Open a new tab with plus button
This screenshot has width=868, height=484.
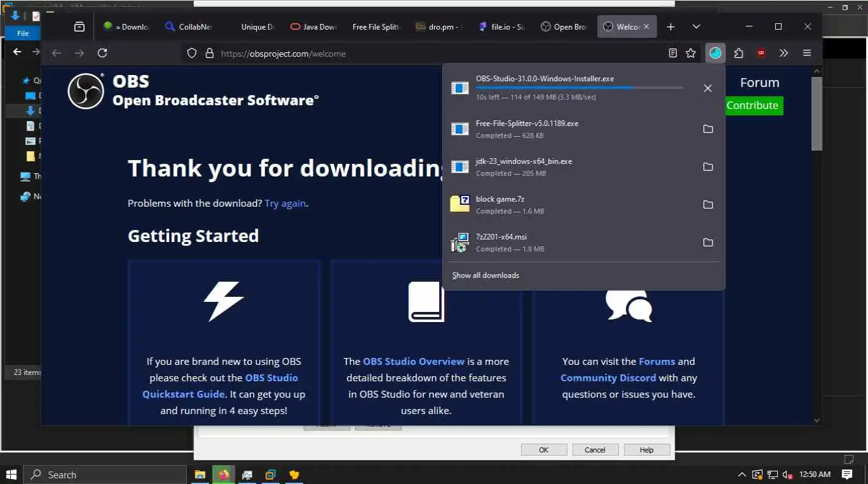tap(671, 27)
